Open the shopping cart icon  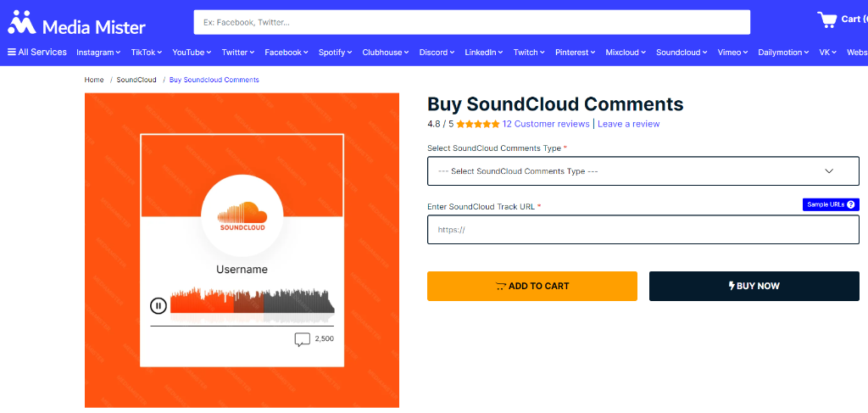827,20
